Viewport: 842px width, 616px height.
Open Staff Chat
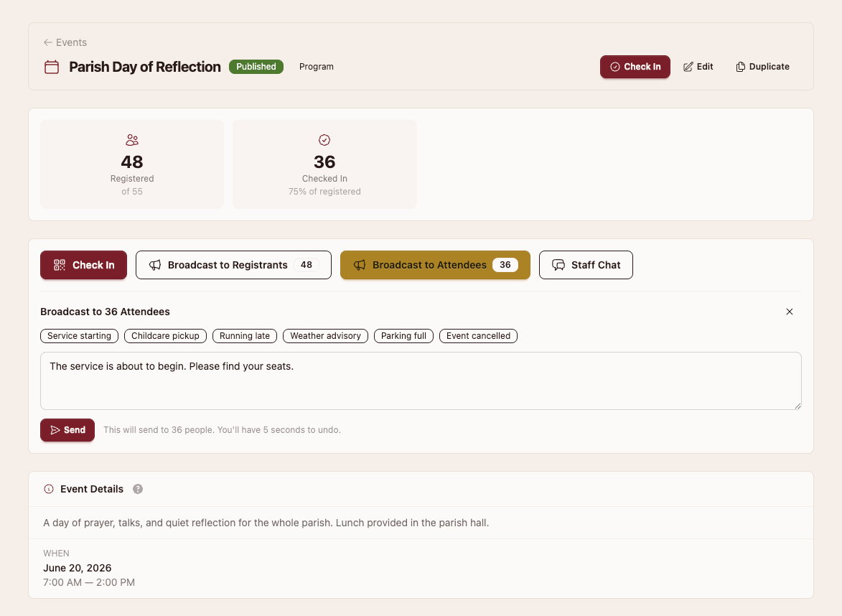click(x=586, y=265)
